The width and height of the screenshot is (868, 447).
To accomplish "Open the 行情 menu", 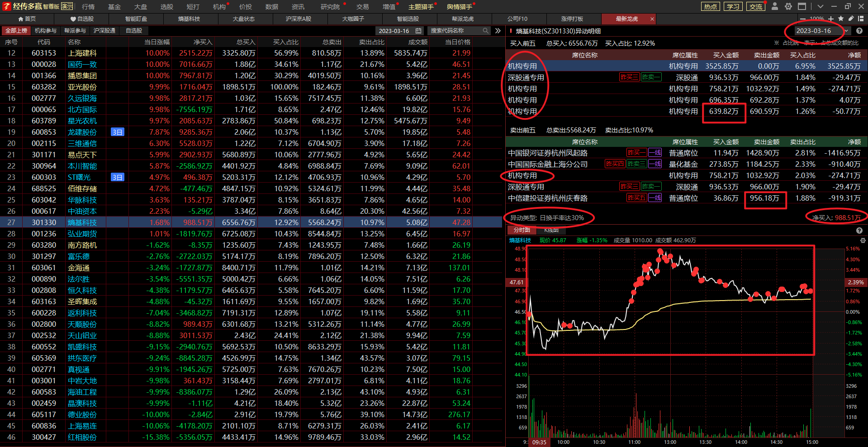I will (x=89, y=7).
